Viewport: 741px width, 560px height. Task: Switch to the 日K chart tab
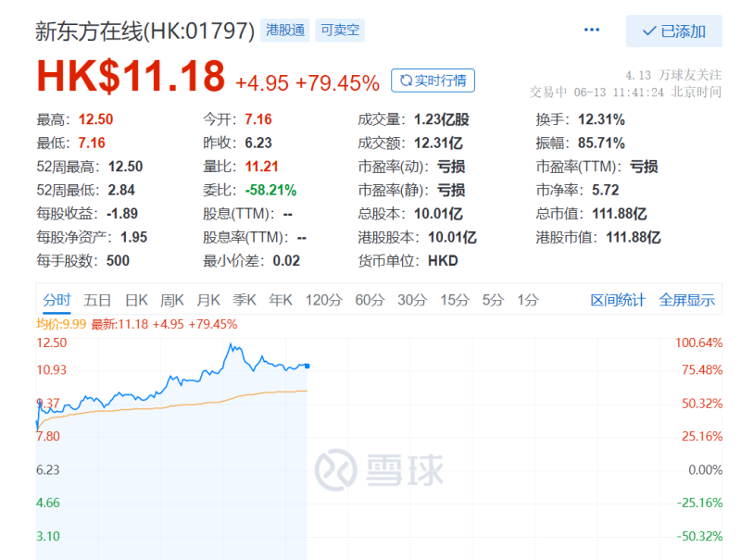[136, 300]
